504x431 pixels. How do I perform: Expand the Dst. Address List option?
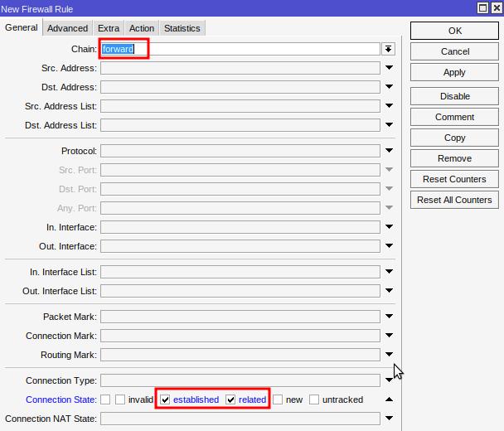pyautogui.click(x=389, y=124)
